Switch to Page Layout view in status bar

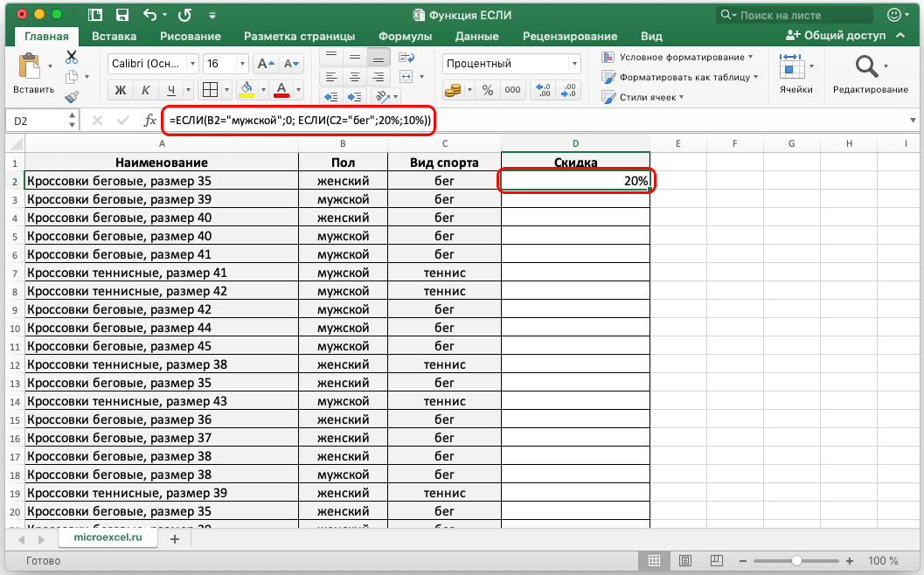click(685, 560)
